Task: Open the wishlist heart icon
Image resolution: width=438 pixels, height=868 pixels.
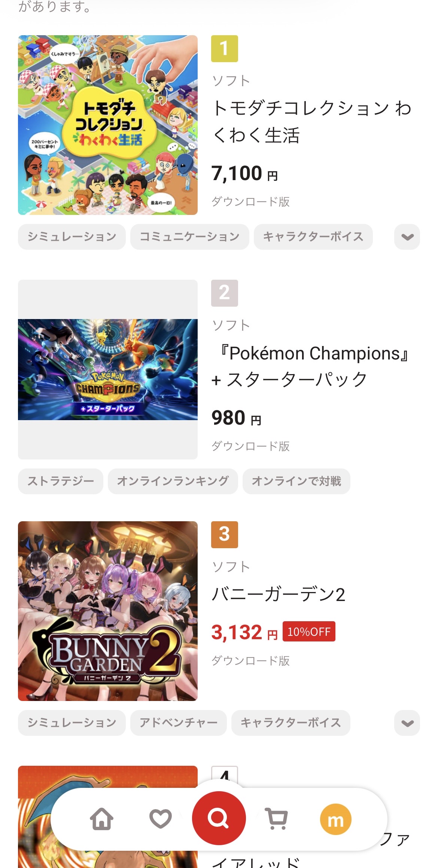Action: [160, 819]
